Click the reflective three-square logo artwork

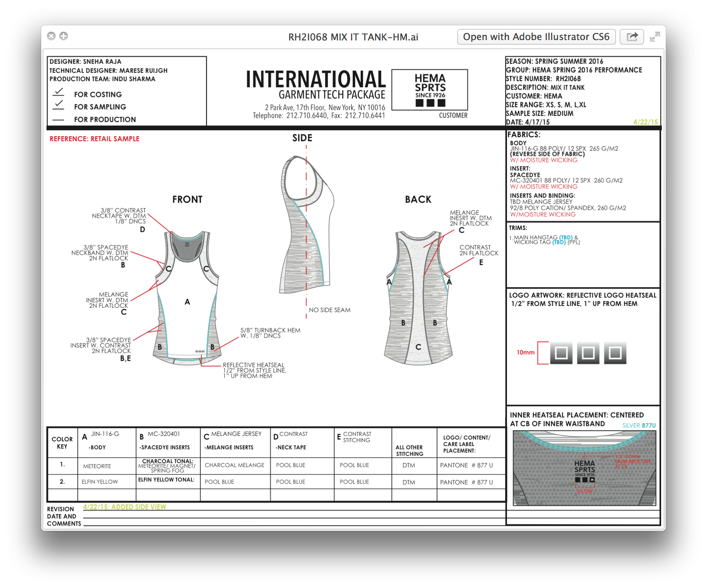point(588,353)
